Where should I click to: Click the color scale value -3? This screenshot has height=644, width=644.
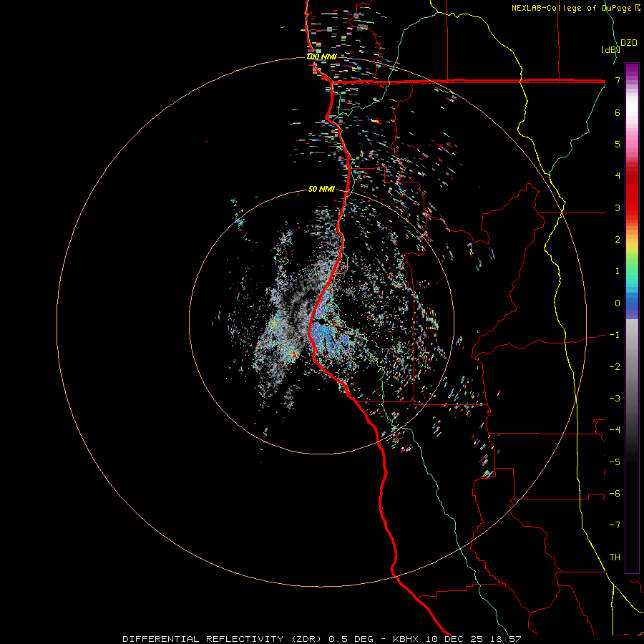[615, 399]
